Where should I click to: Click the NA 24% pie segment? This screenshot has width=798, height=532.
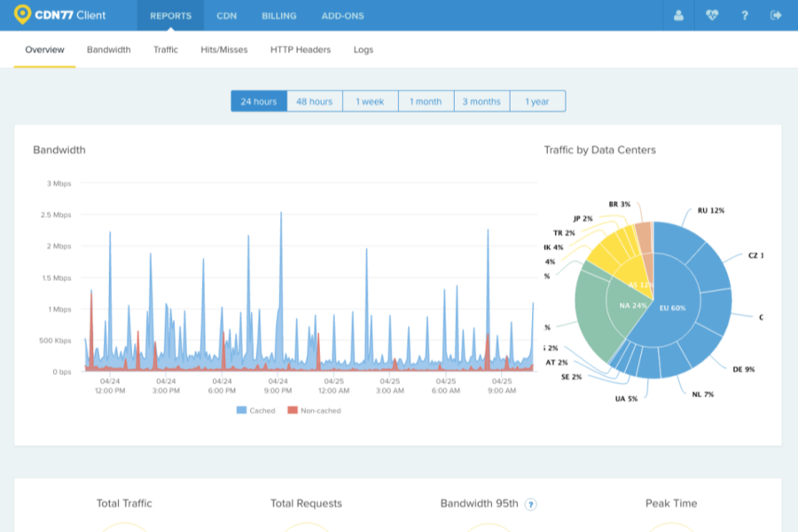tap(632, 305)
